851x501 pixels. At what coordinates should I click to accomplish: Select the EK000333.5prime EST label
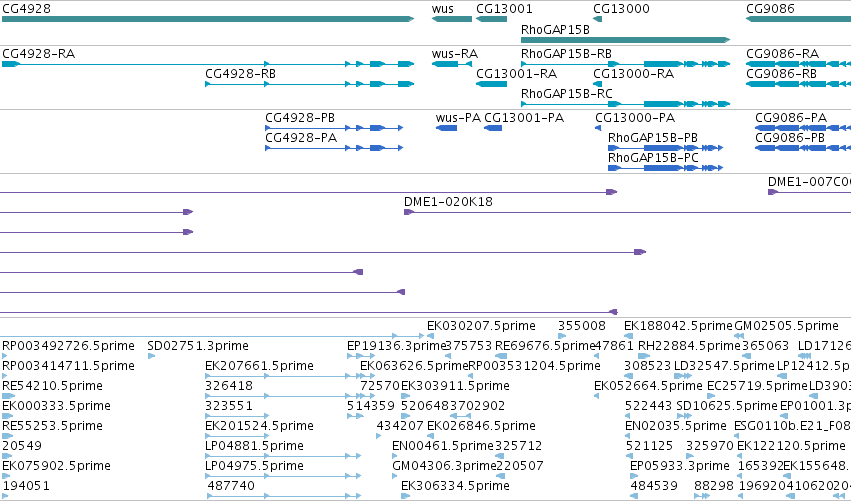56,406
